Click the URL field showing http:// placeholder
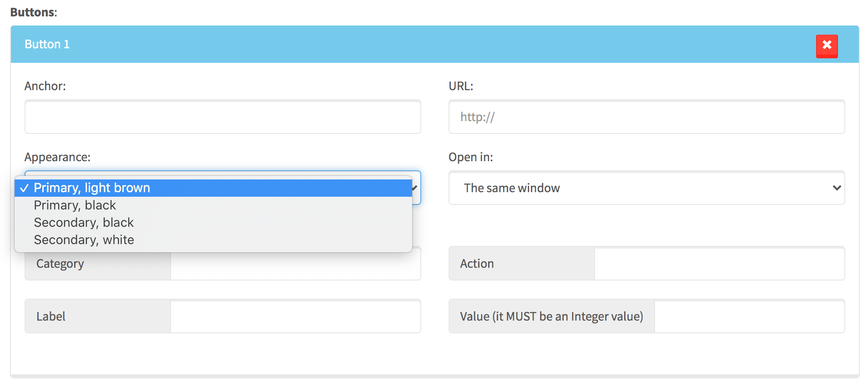Viewport: 868px width, 388px height. (646, 117)
